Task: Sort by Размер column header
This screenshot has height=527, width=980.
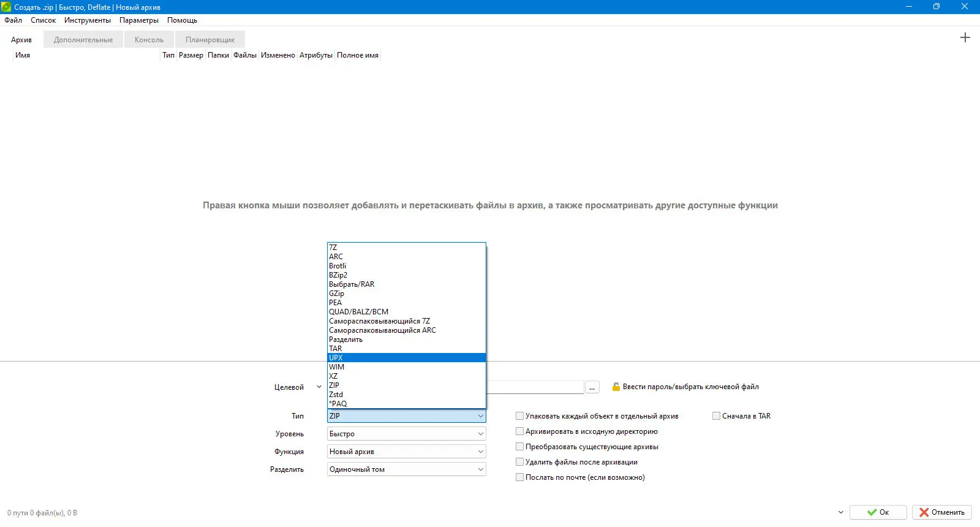Action: pyautogui.click(x=191, y=55)
